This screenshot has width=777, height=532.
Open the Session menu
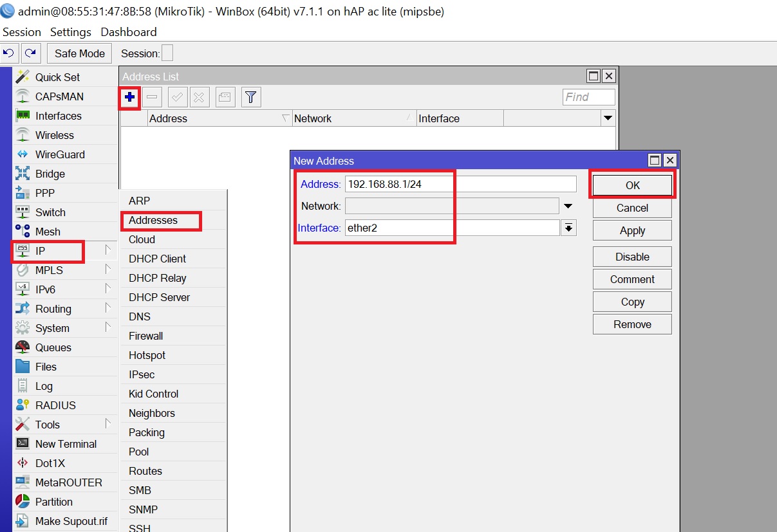pyautogui.click(x=22, y=32)
